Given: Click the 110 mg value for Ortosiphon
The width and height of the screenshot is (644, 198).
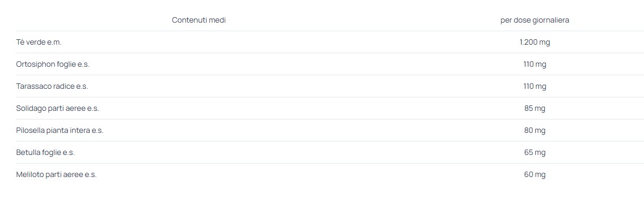Looking at the screenshot, I should (535, 64).
